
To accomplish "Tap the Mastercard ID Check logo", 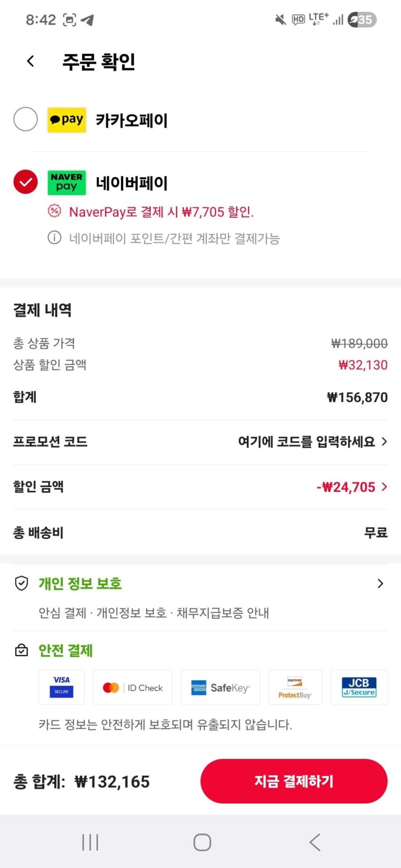I will [x=133, y=688].
